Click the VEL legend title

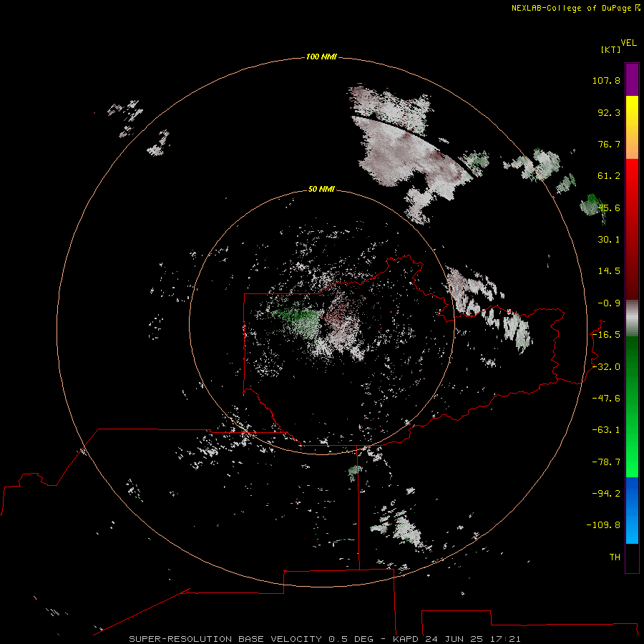pyautogui.click(x=628, y=43)
